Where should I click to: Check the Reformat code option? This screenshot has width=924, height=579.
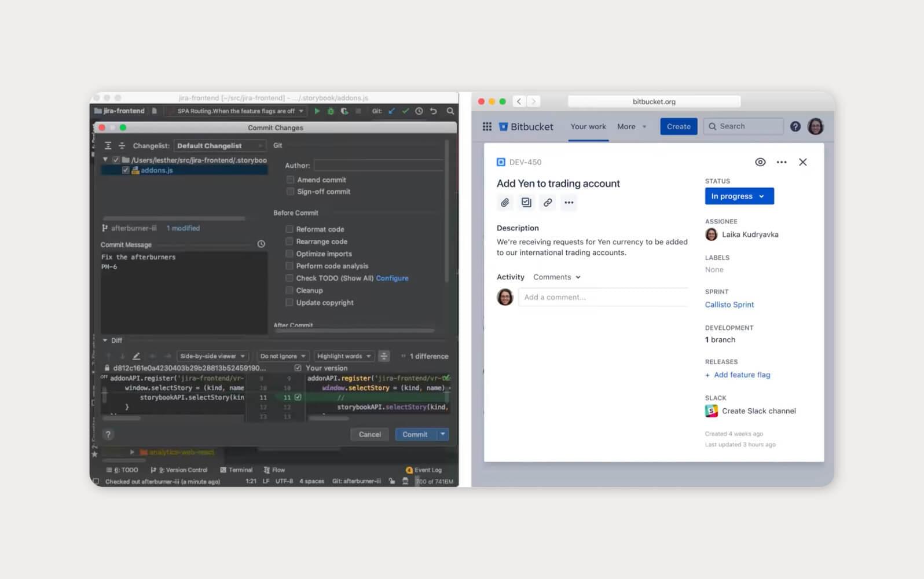tap(289, 229)
